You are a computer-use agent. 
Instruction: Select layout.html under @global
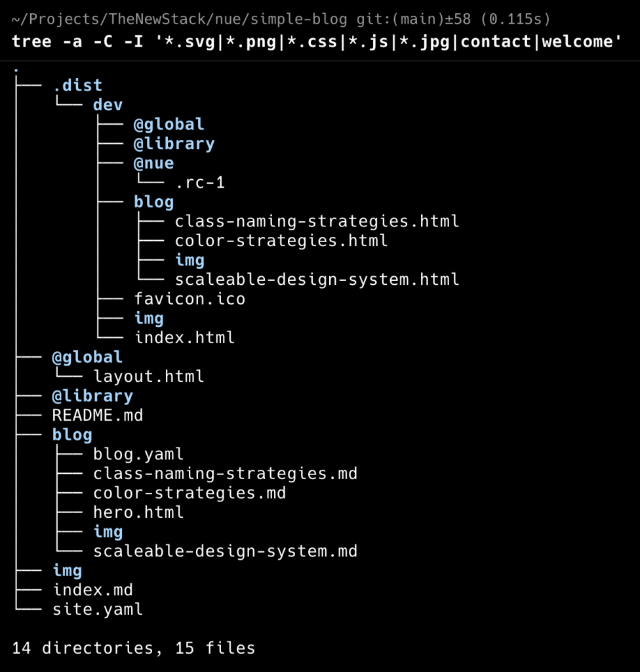pos(149,376)
